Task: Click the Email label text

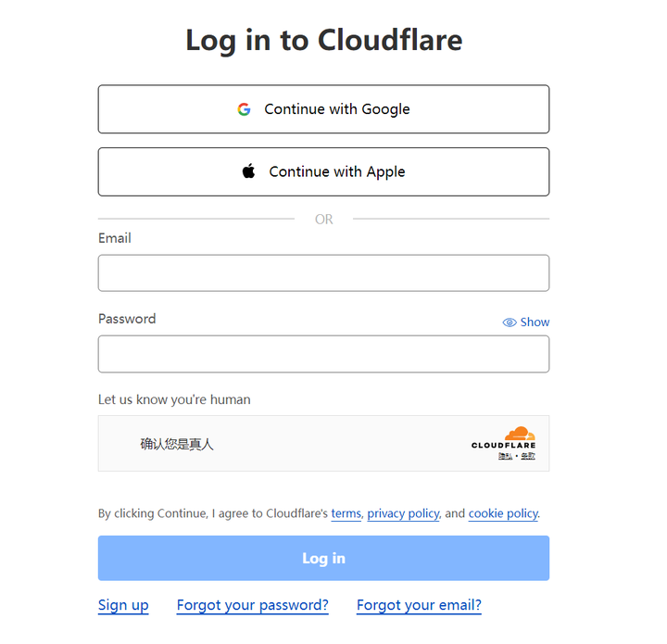Action: click(115, 238)
